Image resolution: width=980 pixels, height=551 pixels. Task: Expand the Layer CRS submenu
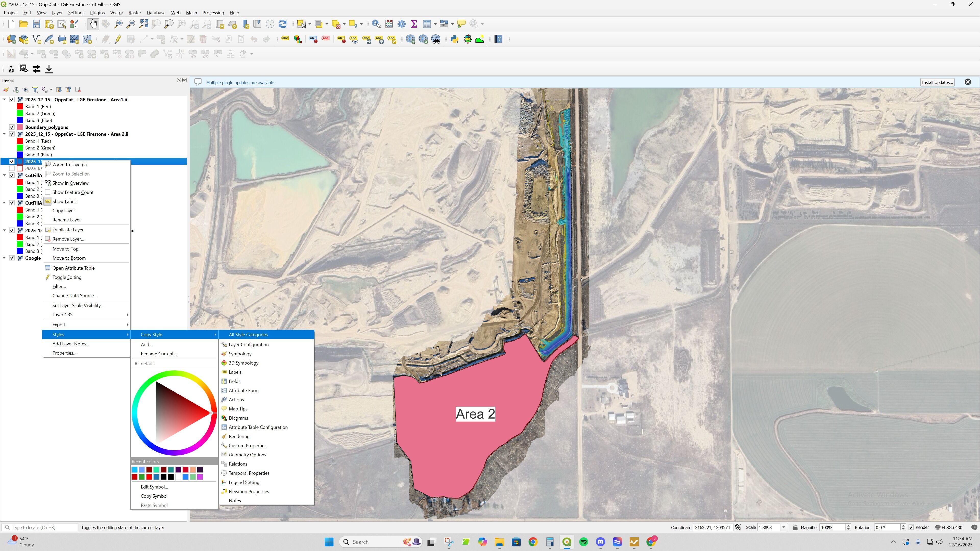pyautogui.click(x=86, y=315)
